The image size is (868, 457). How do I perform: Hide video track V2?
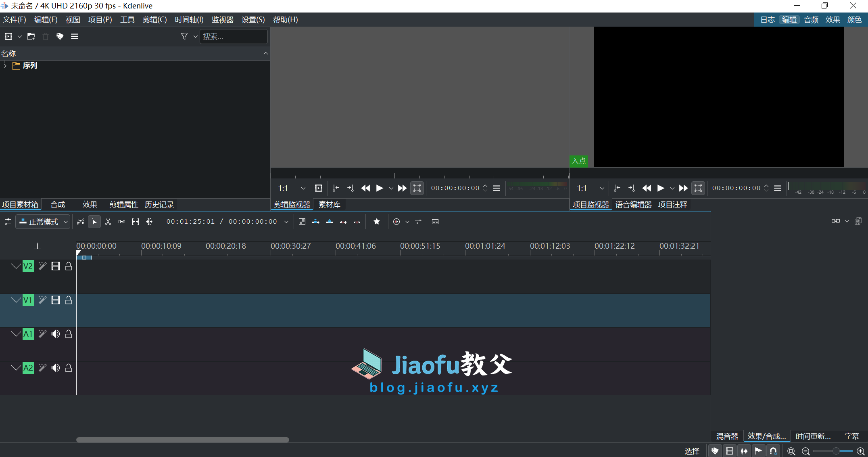56,266
